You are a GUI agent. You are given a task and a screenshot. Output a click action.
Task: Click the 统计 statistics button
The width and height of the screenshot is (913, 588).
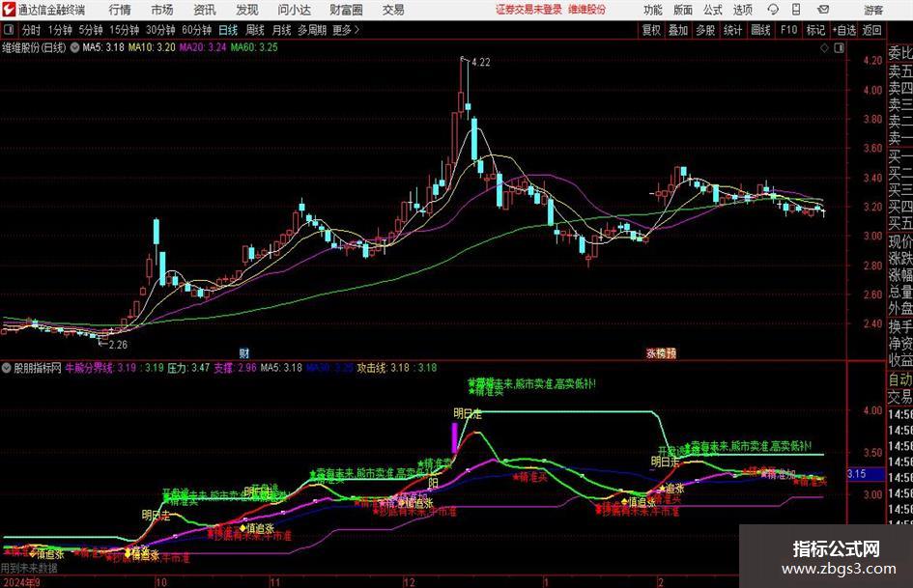tap(732, 30)
